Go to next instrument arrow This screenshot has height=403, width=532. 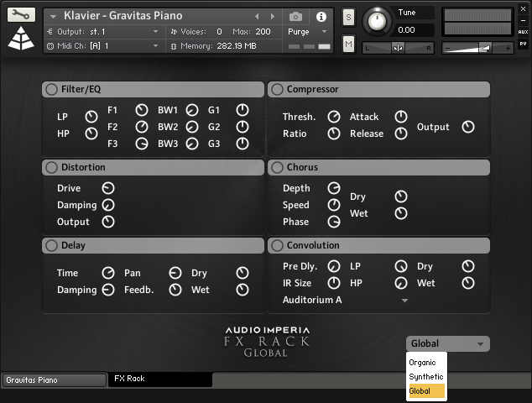pyautogui.click(x=272, y=16)
